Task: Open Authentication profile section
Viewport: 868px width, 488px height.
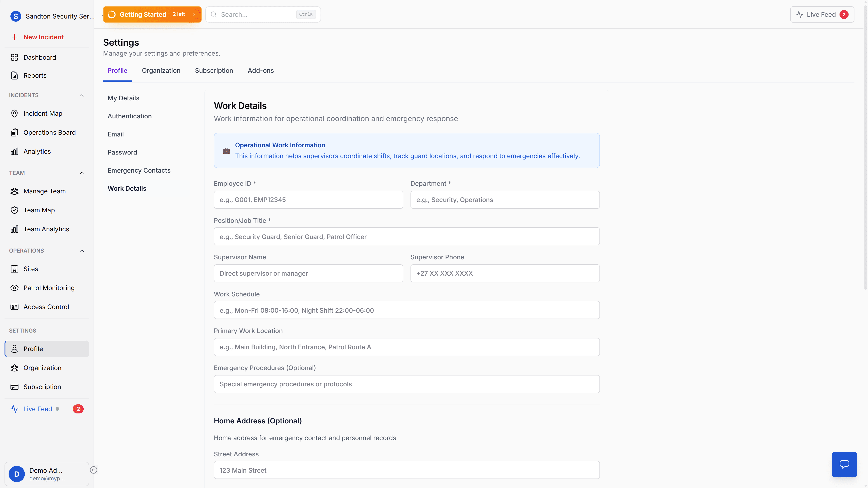Action: click(x=130, y=116)
